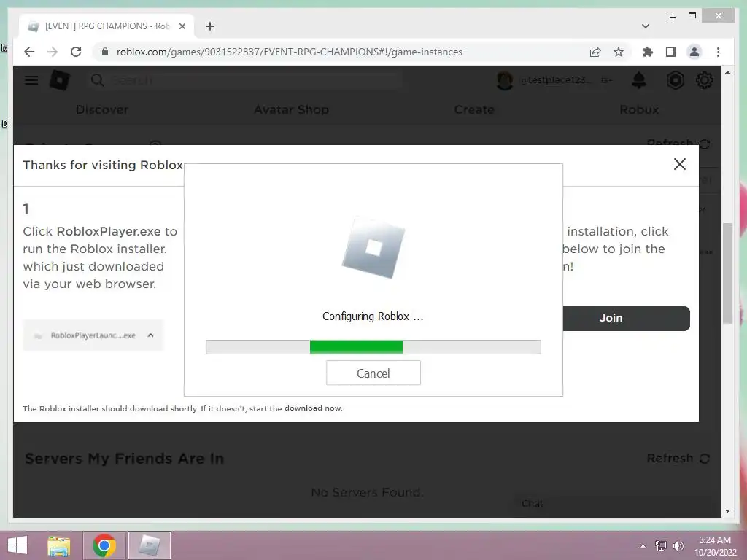Image resolution: width=747 pixels, height=560 pixels.
Task: Cancel the Roblox configuration
Action: point(373,373)
